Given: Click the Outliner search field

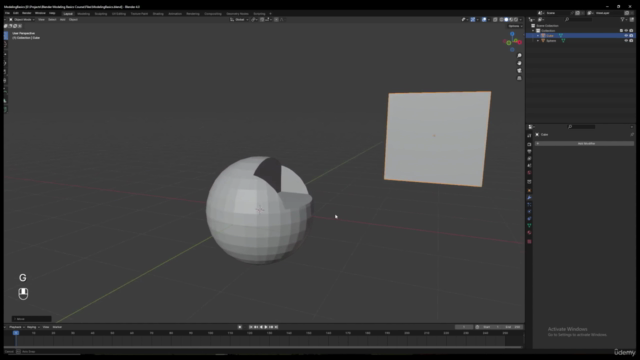Looking at the screenshot, I should (x=578, y=19).
